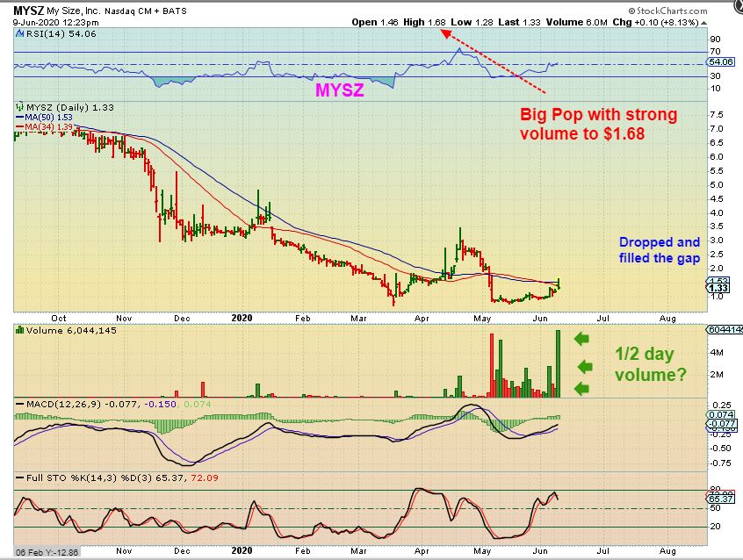The width and height of the screenshot is (743, 560).
Task: Click the MYSZ ticker symbol in the chart title
Action: coord(28,11)
